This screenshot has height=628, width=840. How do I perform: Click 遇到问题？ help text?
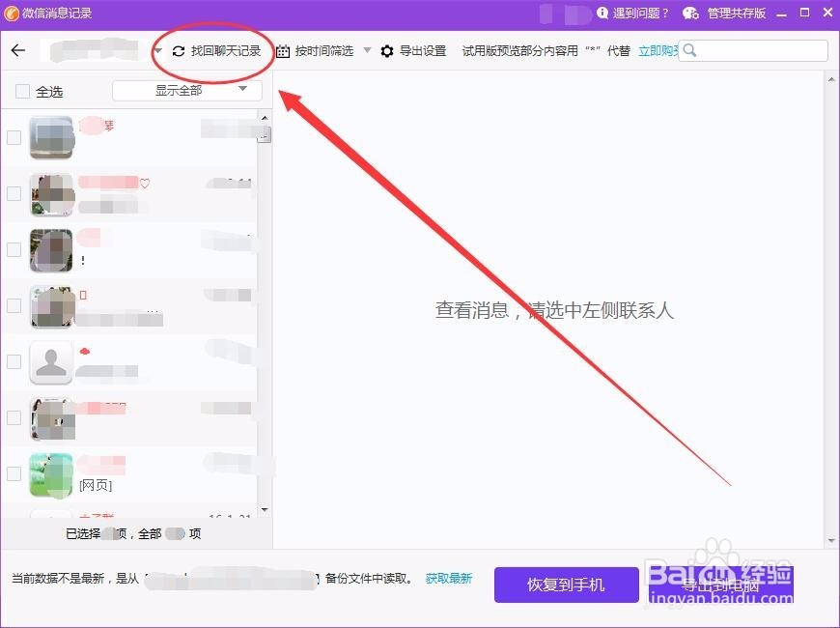tap(641, 13)
